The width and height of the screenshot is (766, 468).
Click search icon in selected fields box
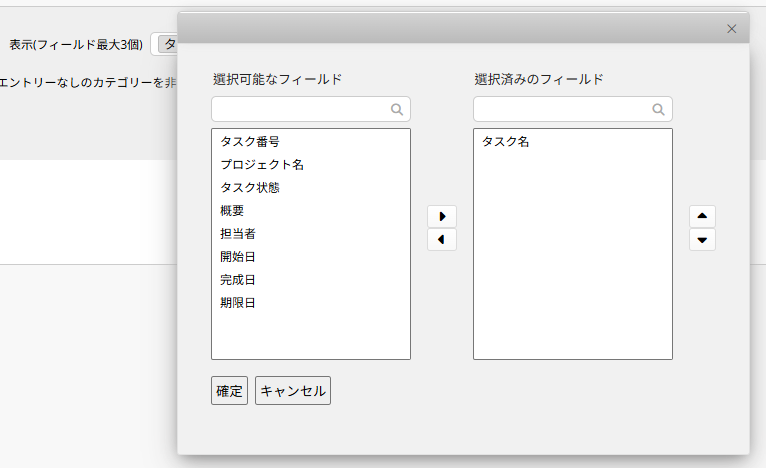pos(659,109)
